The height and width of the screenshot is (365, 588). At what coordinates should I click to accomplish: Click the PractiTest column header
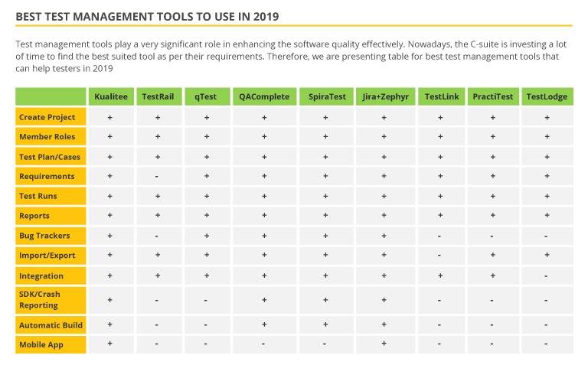pyautogui.click(x=493, y=96)
